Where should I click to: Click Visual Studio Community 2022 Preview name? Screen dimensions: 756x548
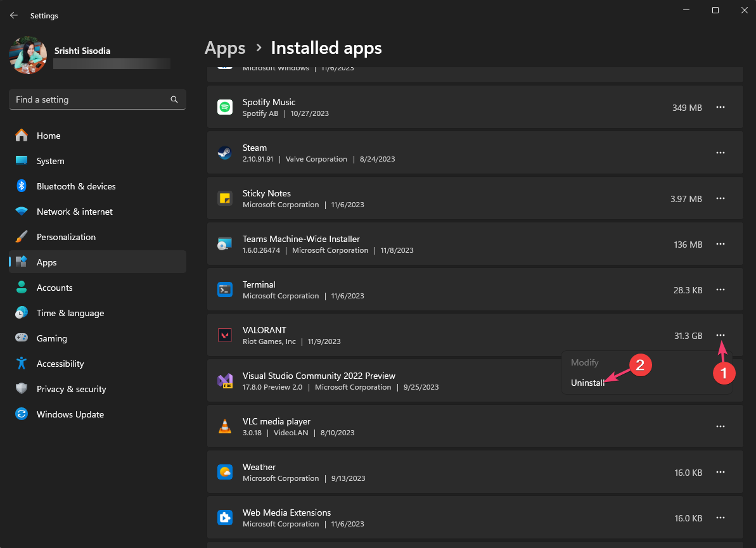click(x=319, y=376)
